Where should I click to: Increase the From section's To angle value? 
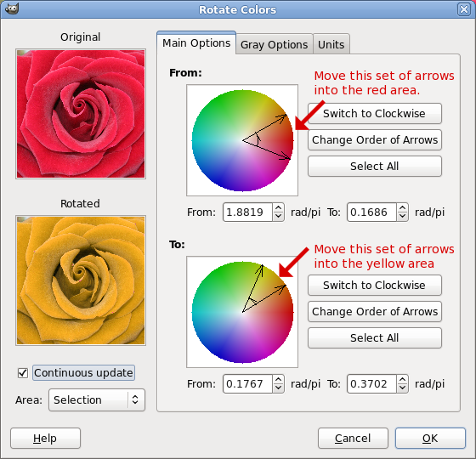402,208
